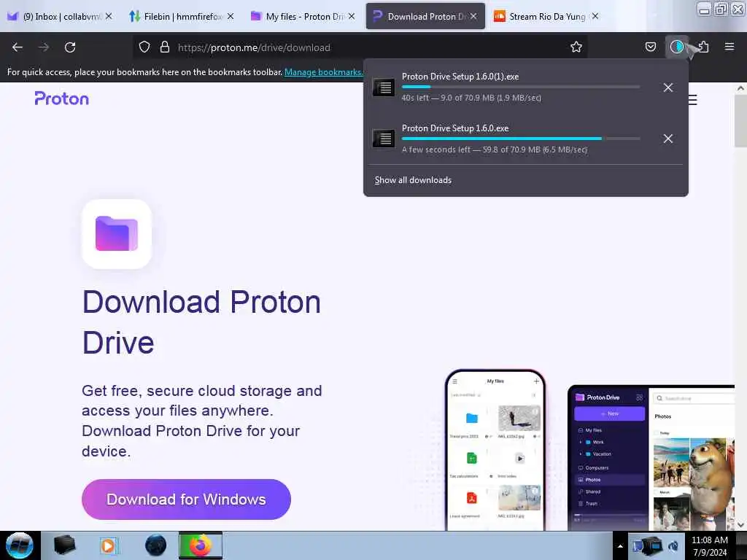Click the Proton Drive Setup 1.6.0(1).exe progress bar
This screenshot has height=560, width=747.
point(521,87)
